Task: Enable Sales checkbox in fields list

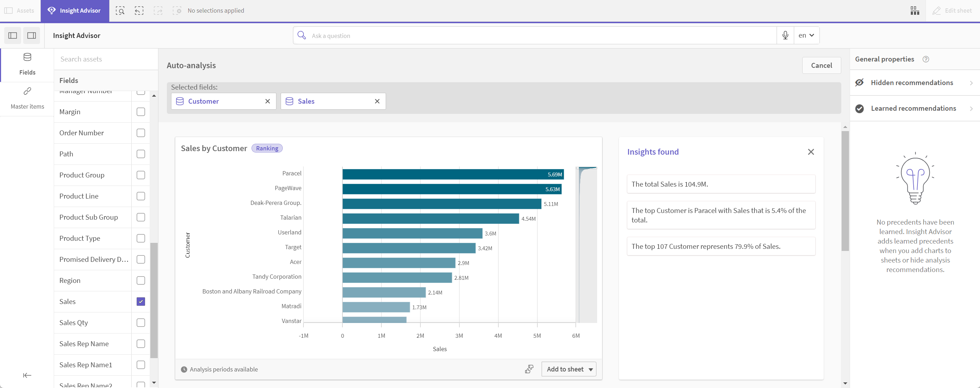Action: pos(141,301)
